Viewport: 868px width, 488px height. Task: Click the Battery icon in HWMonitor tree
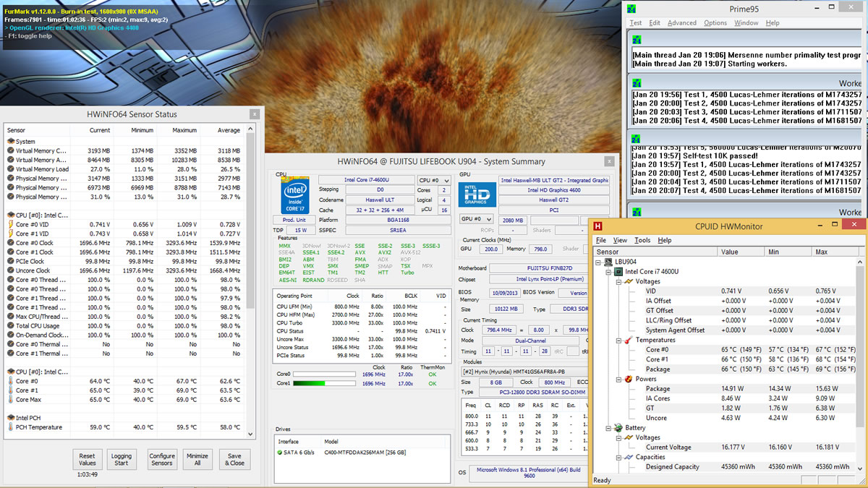618,428
